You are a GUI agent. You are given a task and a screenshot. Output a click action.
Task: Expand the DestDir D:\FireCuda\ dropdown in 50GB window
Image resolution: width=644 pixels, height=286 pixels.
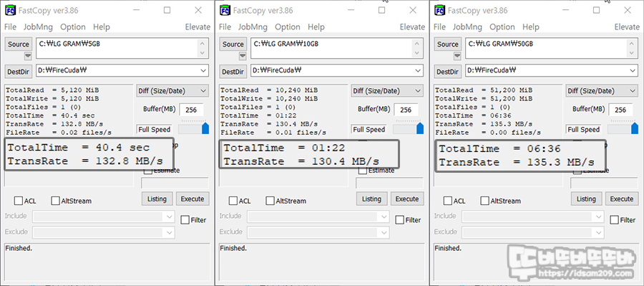click(x=633, y=71)
